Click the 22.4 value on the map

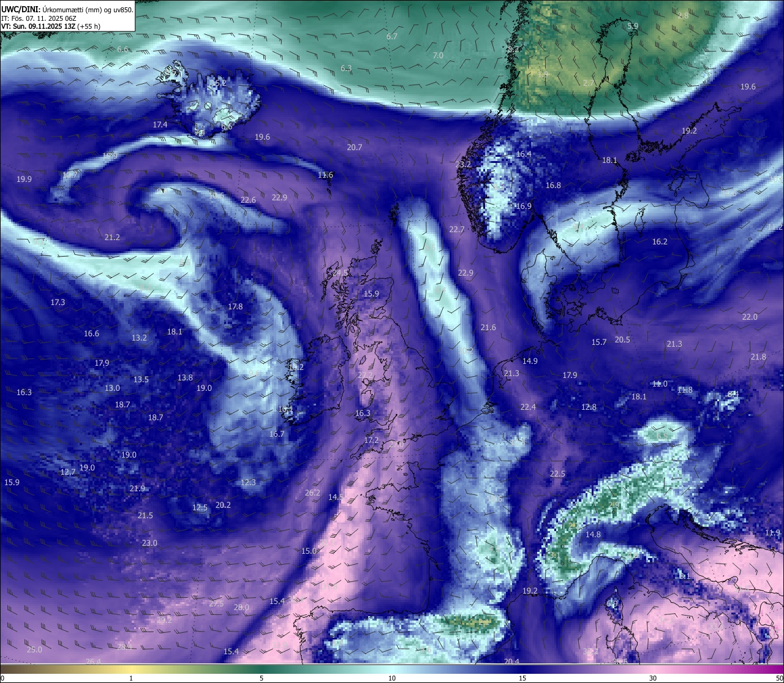[x=528, y=407]
